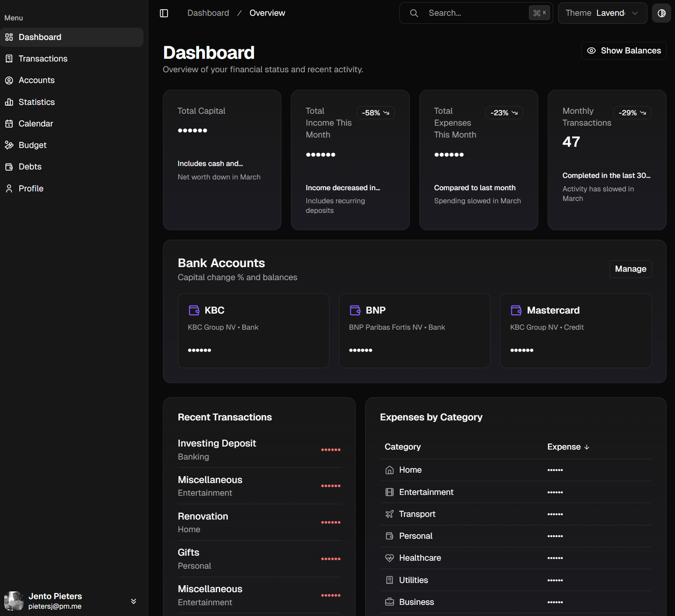The height and width of the screenshot is (616, 675).
Task: Click the Search input field
Action: click(x=476, y=13)
